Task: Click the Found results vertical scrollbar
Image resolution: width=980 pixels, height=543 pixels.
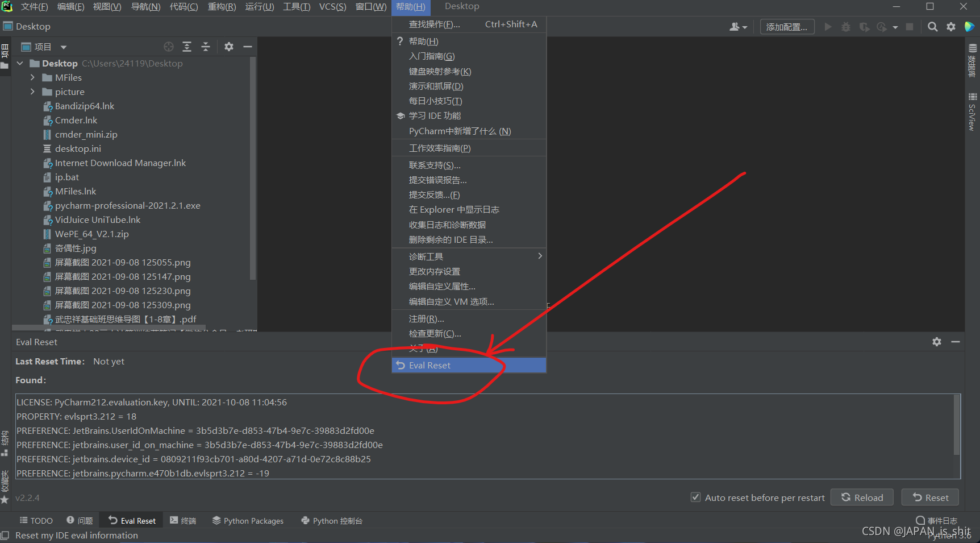Action: [956, 424]
